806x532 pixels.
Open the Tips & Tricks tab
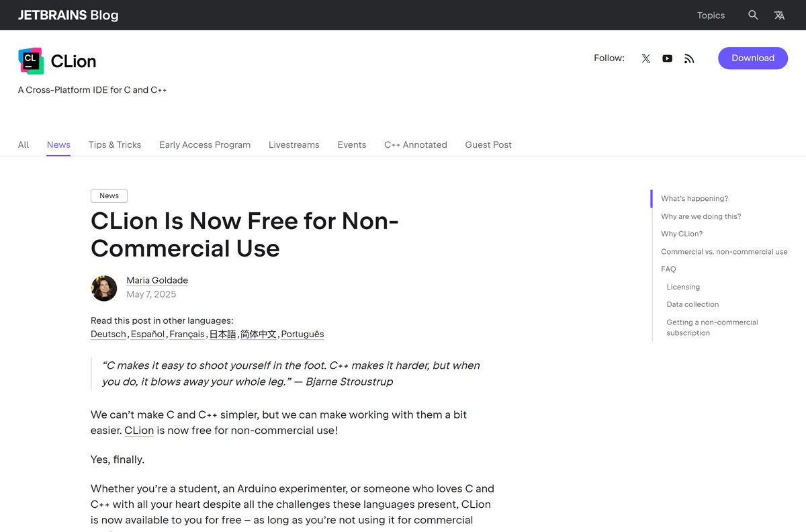click(115, 144)
